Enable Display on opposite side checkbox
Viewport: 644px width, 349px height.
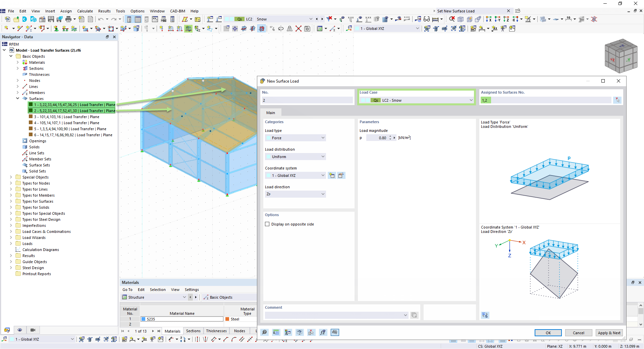(267, 224)
